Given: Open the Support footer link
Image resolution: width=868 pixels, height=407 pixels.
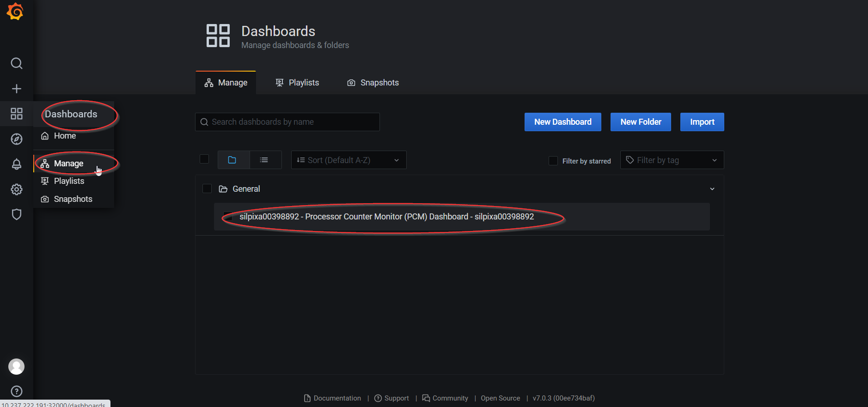Looking at the screenshot, I should (391, 398).
